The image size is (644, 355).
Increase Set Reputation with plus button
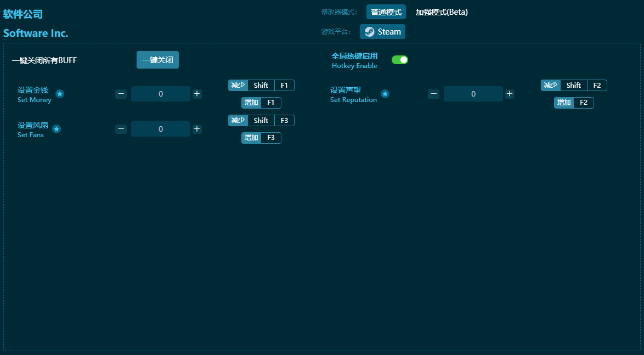pos(510,94)
